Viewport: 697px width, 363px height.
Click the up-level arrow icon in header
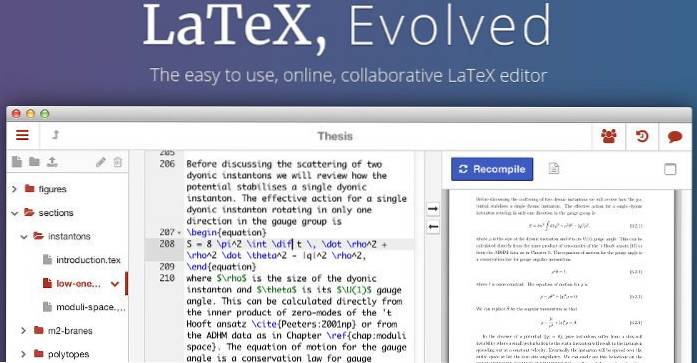[56, 135]
